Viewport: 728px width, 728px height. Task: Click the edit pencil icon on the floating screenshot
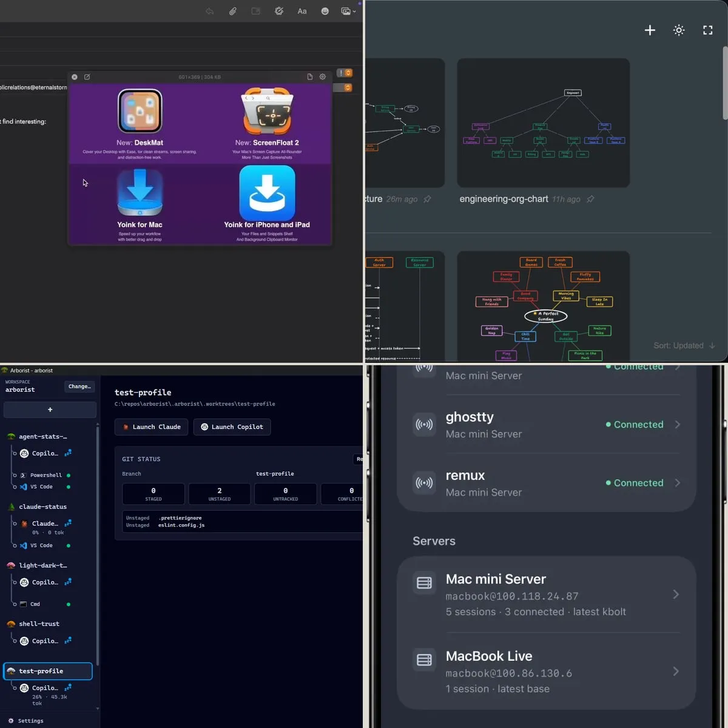tap(87, 77)
